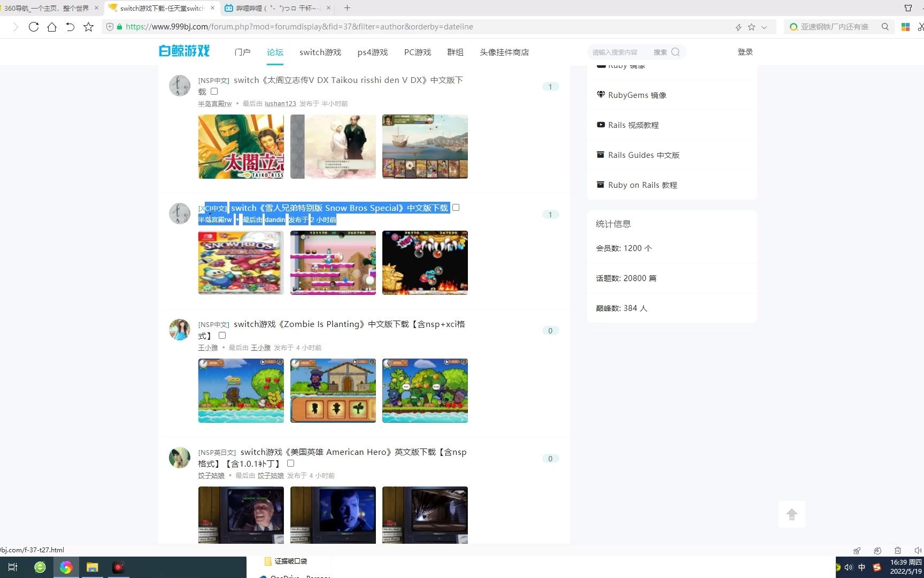Open File Explorer from the taskbar
The height and width of the screenshot is (578, 924).
coord(93,567)
